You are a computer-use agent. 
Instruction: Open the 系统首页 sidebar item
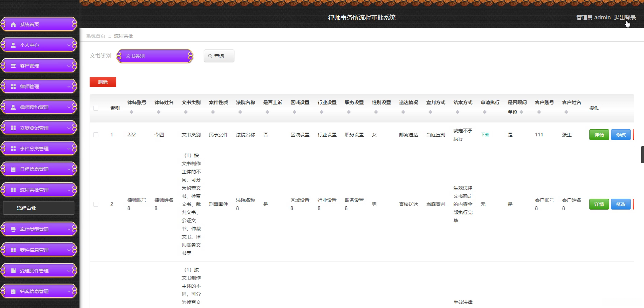click(39, 24)
